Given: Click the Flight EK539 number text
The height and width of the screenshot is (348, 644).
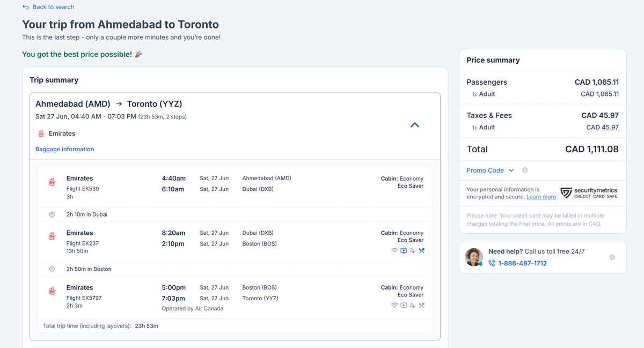Looking at the screenshot, I should pos(83,189).
